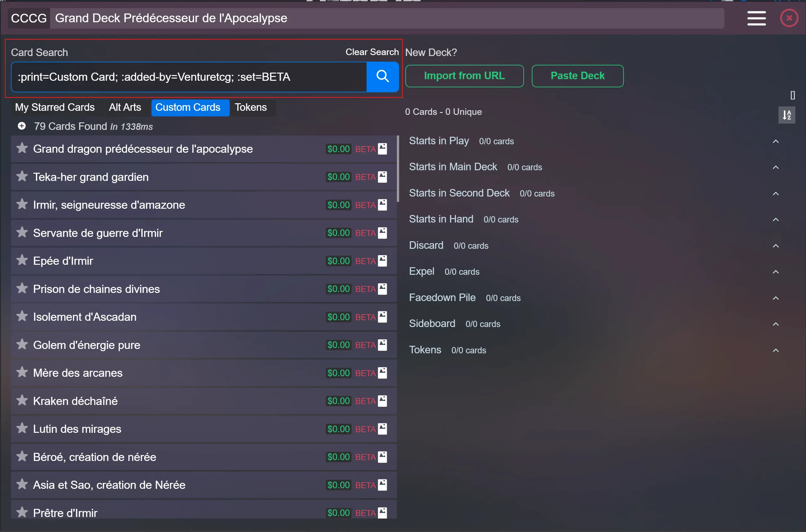This screenshot has height=532, width=806.
Task: Click image icon for Golem d'énergie pure
Action: pyautogui.click(x=382, y=345)
